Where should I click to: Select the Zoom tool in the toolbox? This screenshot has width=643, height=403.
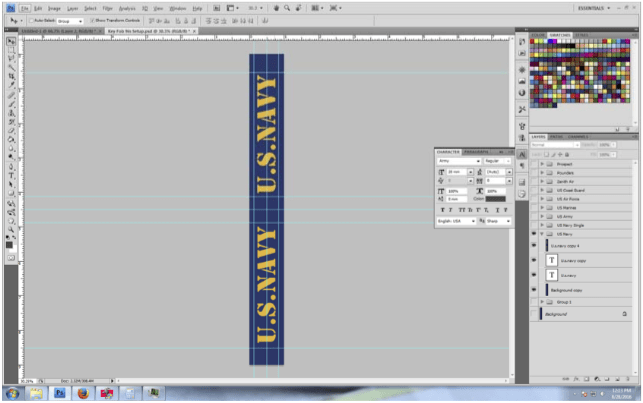[x=11, y=230]
